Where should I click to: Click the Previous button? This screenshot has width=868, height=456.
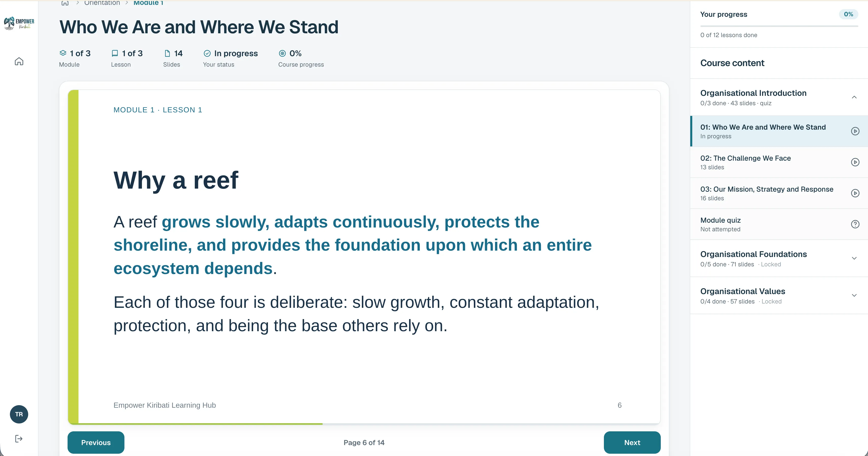(x=96, y=443)
